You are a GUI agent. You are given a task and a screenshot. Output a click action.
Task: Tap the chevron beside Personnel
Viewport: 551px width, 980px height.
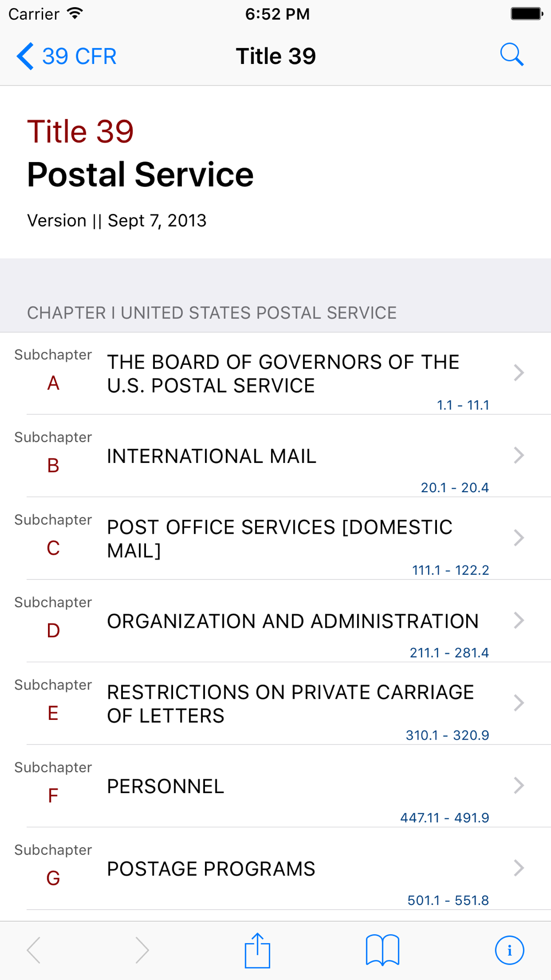518,785
